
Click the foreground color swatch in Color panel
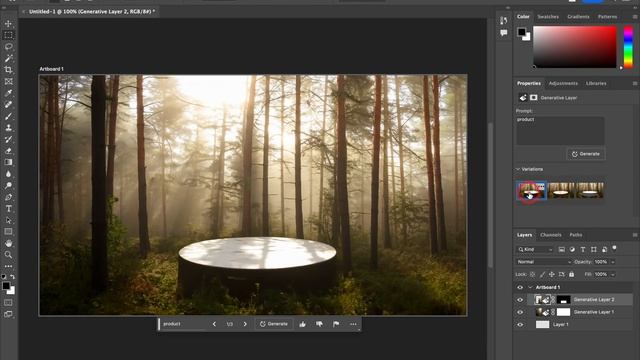click(x=522, y=32)
